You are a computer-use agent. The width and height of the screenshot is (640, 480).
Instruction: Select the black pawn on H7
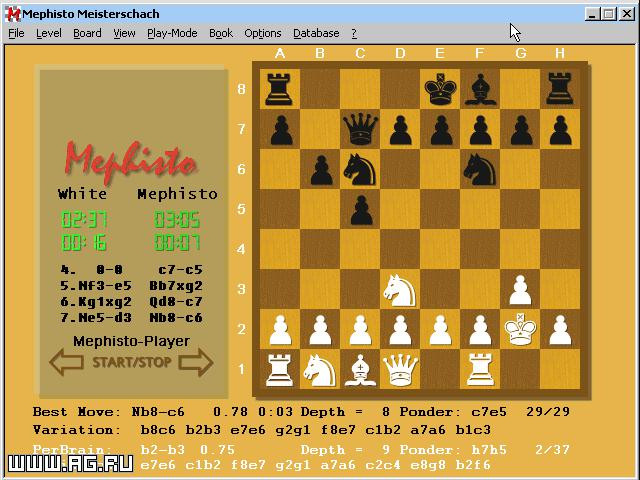(x=560, y=131)
